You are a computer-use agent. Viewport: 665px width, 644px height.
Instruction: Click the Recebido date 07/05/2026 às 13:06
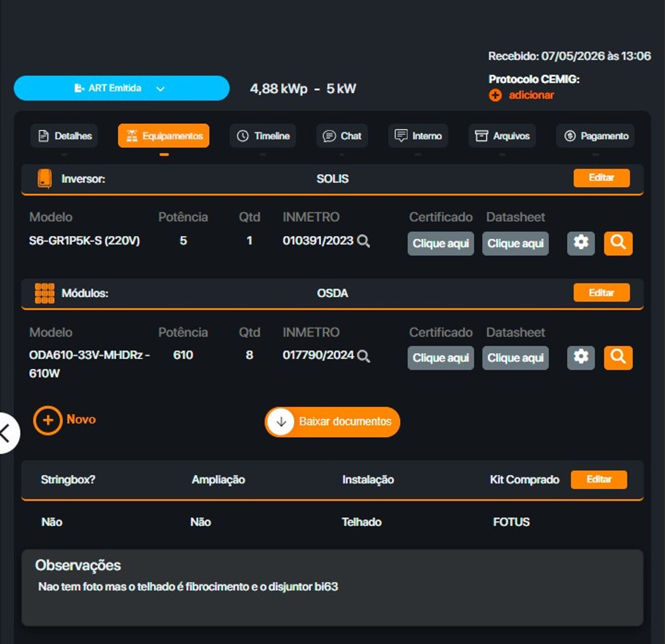pyautogui.click(x=570, y=56)
